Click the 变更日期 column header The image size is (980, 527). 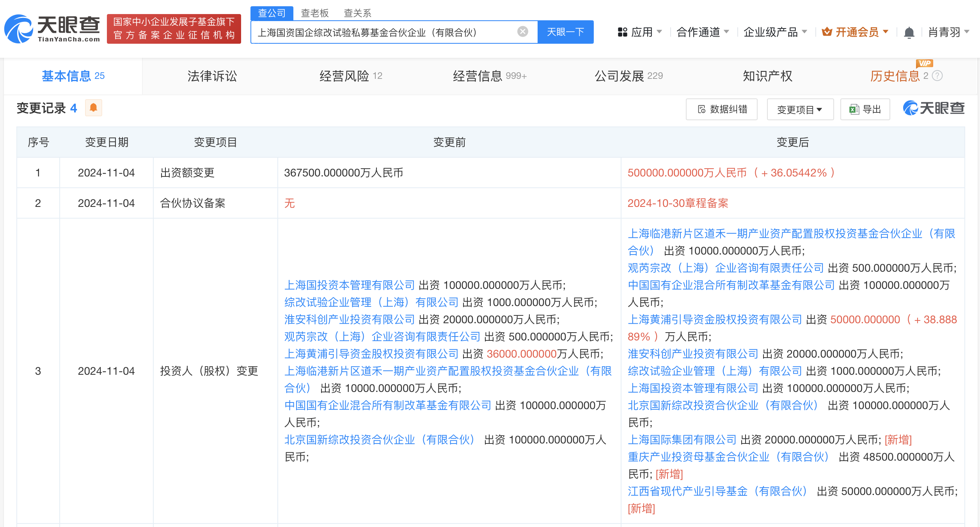click(107, 142)
